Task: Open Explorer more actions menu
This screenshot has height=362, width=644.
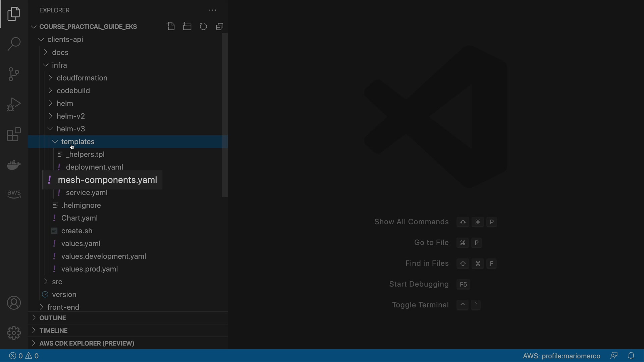Action: [213, 10]
